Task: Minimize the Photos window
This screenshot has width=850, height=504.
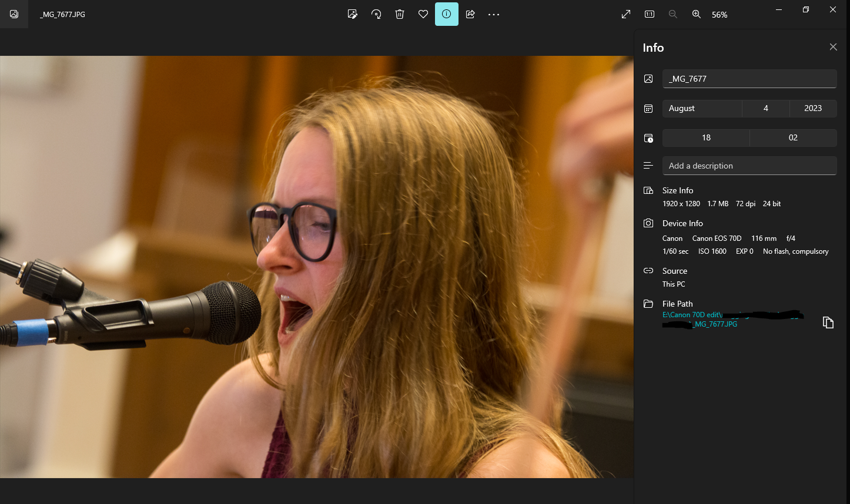Action: [779, 9]
